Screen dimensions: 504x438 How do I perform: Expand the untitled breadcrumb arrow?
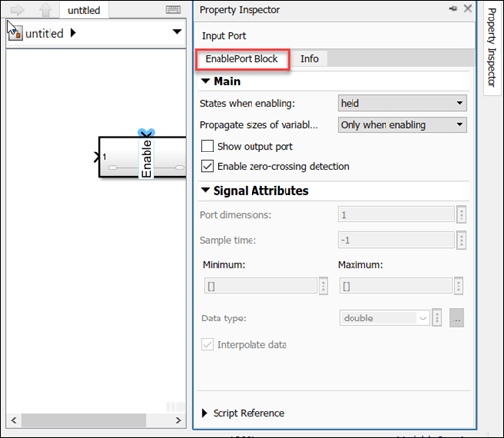click(x=73, y=33)
